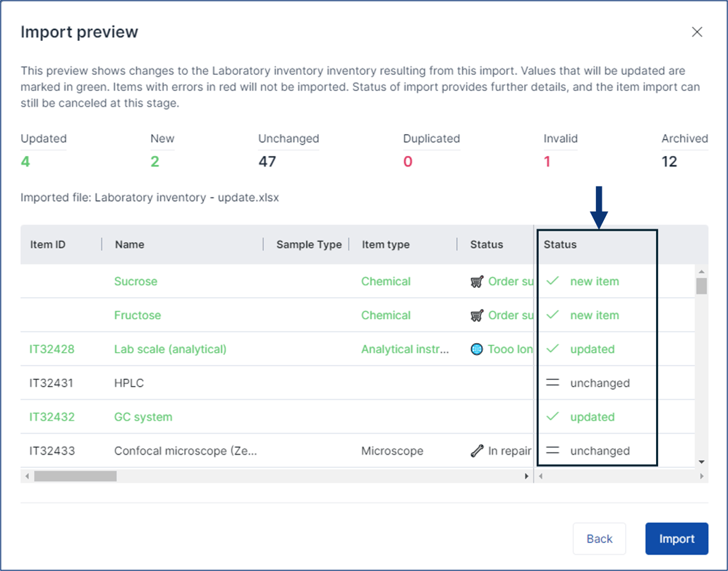Click the Back button
Viewport: 728px width, 571px height.
click(599, 539)
